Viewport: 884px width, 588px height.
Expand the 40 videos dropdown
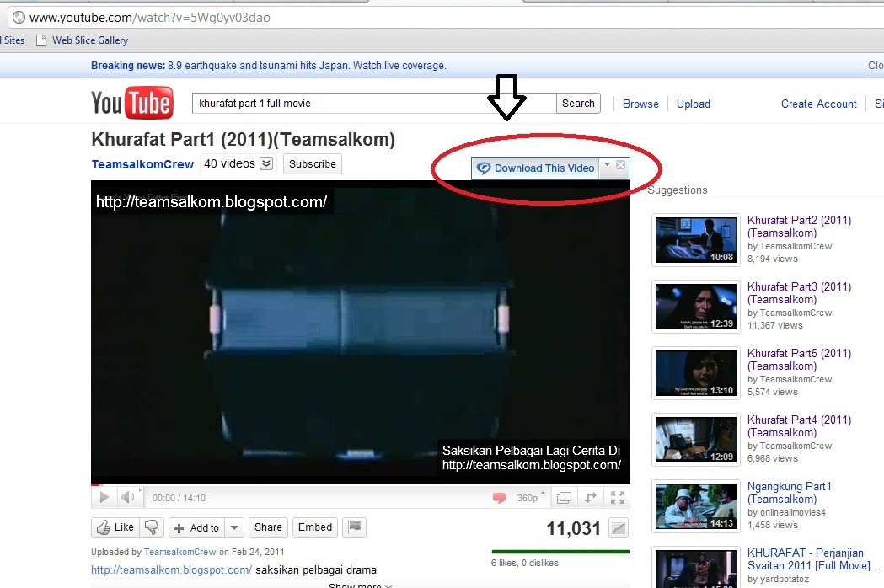pos(266,163)
